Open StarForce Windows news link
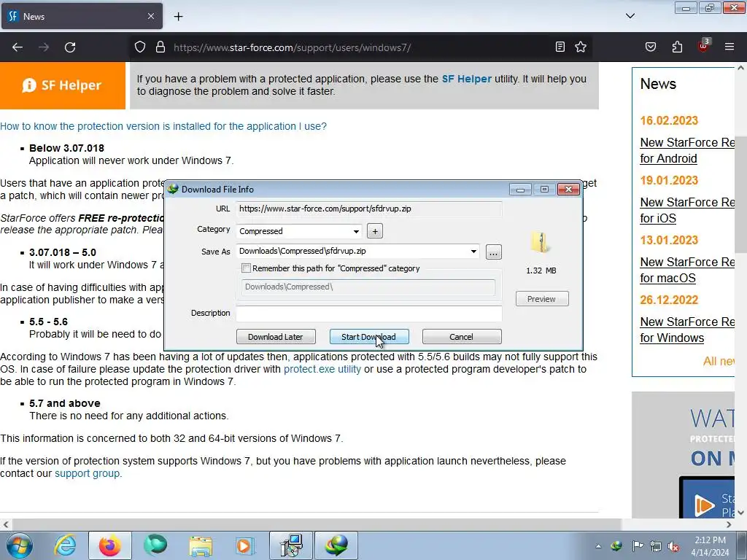Viewport: 747px width, 560px height. 687,330
